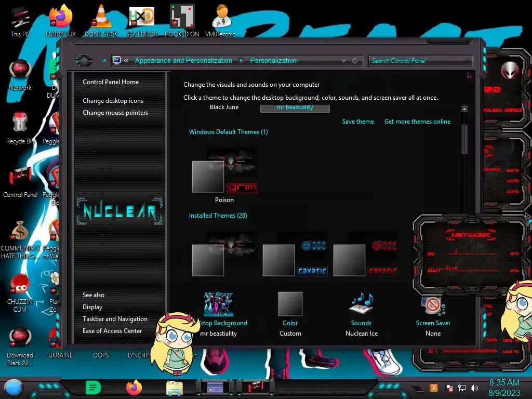
Task: Click the Network gadget IN graph
Action: click(473, 254)
